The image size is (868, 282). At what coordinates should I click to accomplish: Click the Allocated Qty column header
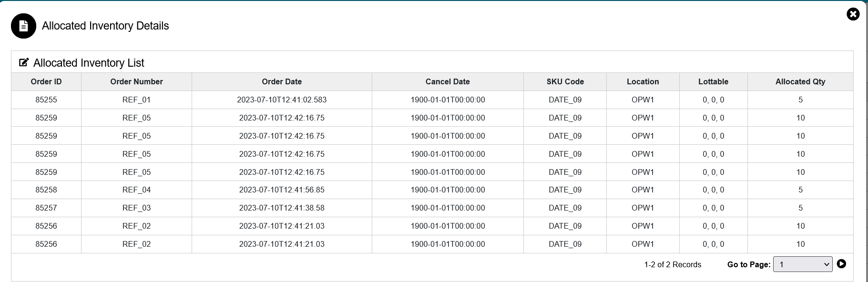[800, 81]
